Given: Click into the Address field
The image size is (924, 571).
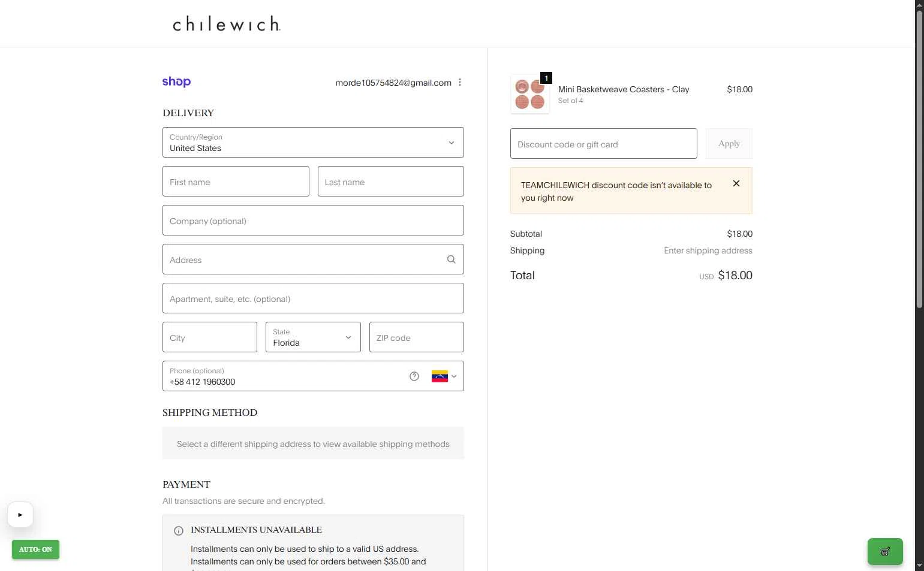Looking at the screenshot, I should (313, 259).
